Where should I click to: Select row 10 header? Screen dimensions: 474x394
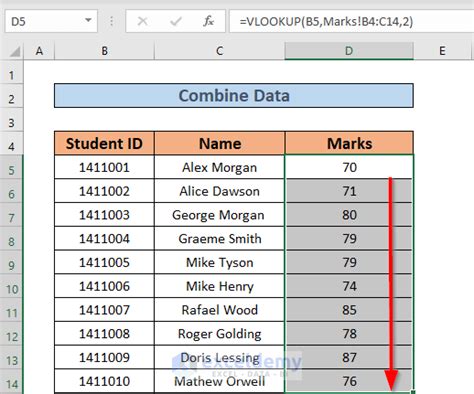pos(11,289)
